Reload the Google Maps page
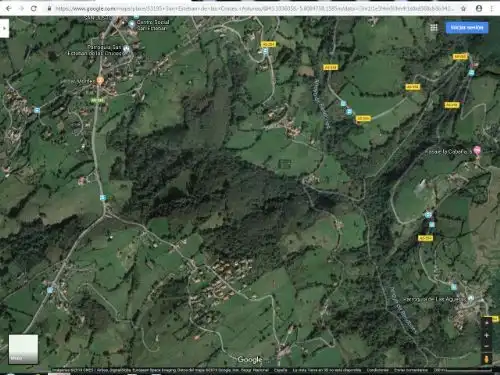 point(34,8)
